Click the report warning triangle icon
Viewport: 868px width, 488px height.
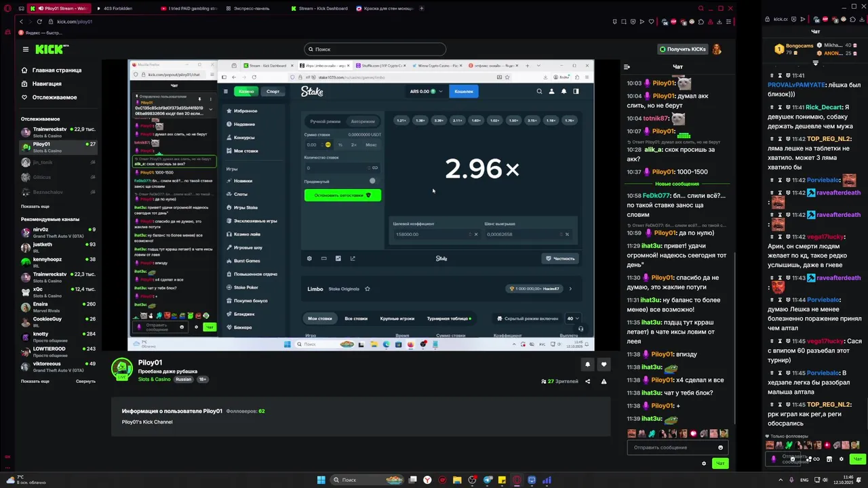point(604,382)
